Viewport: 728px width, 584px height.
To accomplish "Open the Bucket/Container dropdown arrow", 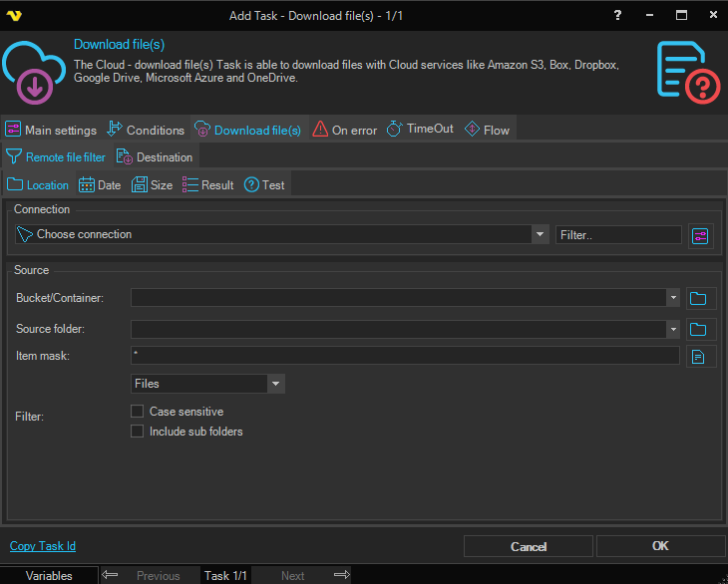I will pyautogui.click(x=674, y=298).
